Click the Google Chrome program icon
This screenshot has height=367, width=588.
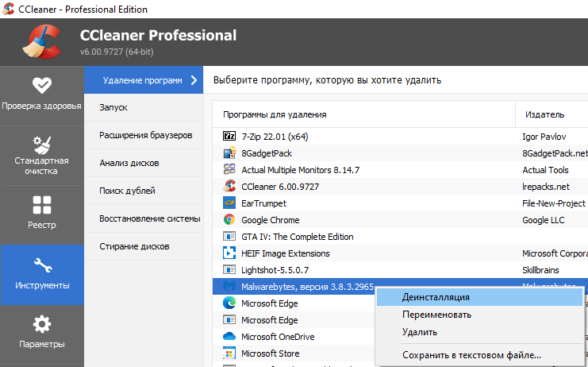click(229, 219)
